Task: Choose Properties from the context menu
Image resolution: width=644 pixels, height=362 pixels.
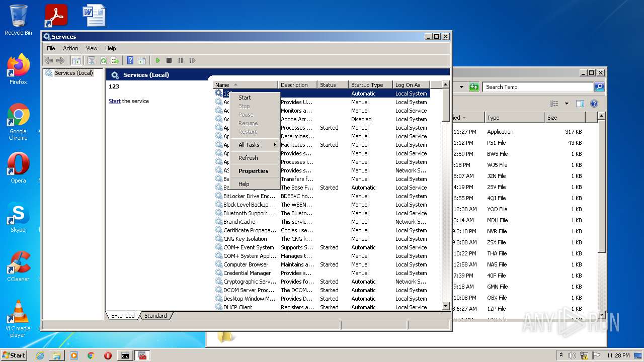Action: pos(255,171)
